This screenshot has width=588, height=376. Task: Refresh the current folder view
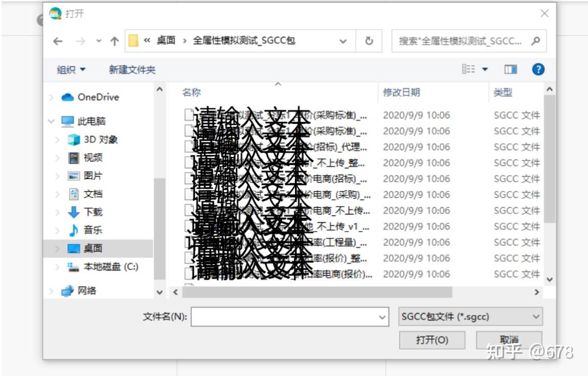pos(369,40)
